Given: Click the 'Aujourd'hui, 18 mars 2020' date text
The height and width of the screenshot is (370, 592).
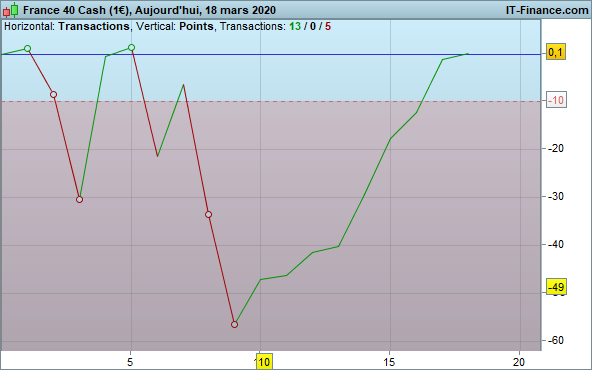Looking at the screenshot, I should (205, 10).
